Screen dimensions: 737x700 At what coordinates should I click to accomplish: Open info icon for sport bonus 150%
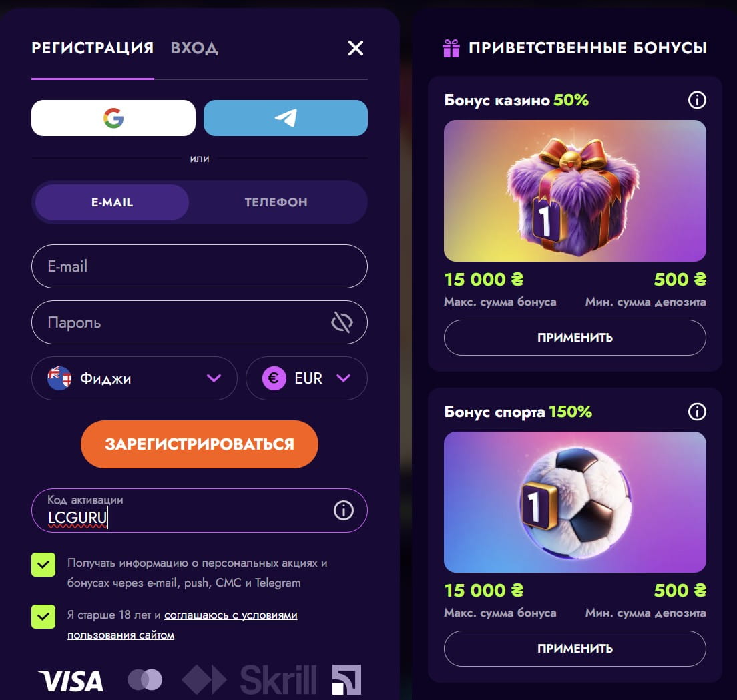[x=697, y=412]
